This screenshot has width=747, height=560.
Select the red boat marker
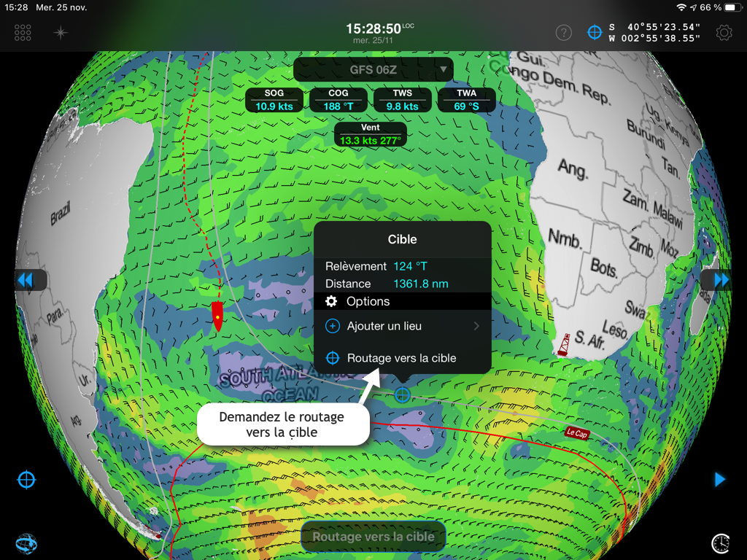click(217, 316)
